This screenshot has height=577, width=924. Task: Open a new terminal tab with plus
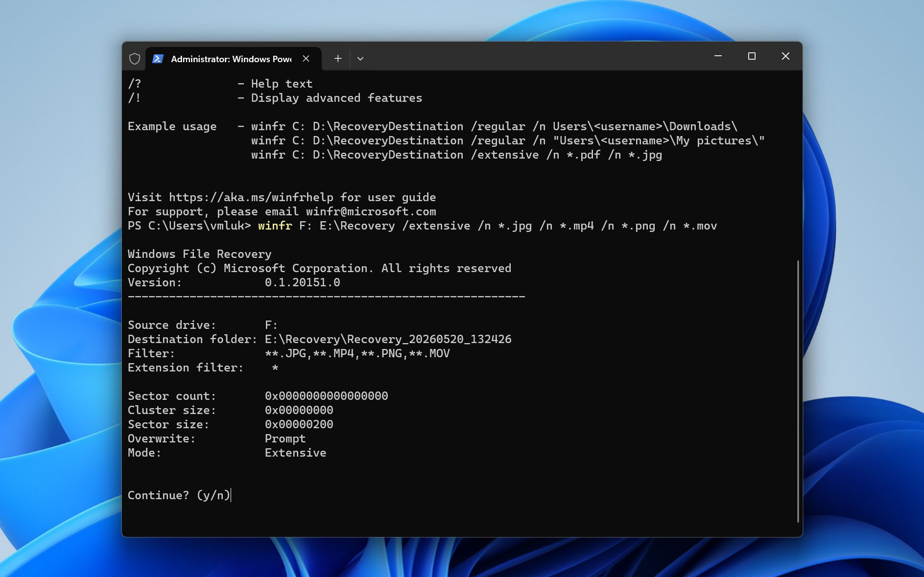coord(338,59)
